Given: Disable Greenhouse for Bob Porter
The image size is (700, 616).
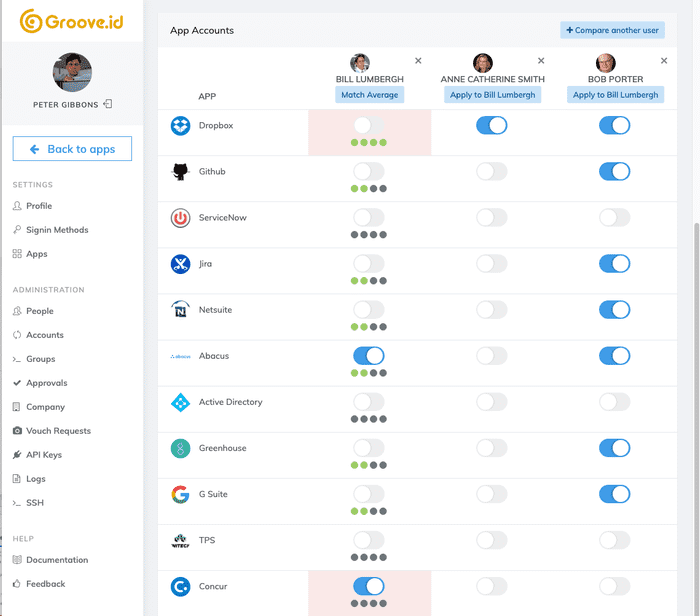Looking at the screenshot, I should pos(614,448).
